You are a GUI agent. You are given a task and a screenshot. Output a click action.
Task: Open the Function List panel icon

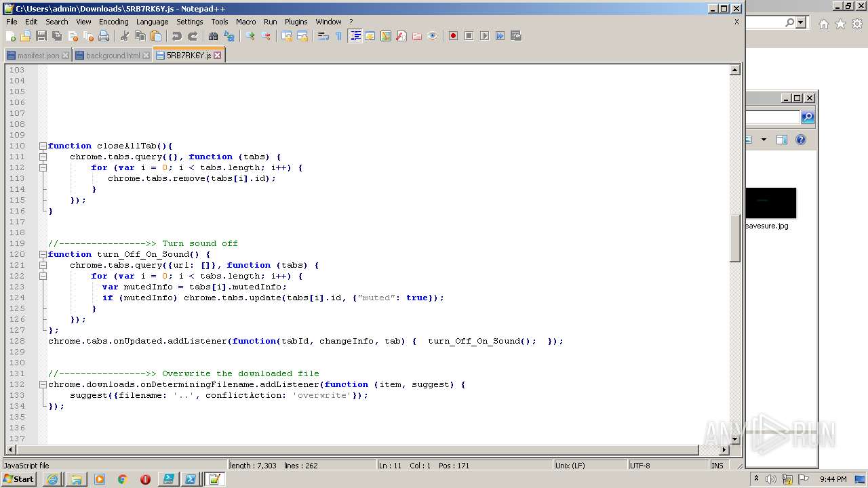tap(401, 36)
